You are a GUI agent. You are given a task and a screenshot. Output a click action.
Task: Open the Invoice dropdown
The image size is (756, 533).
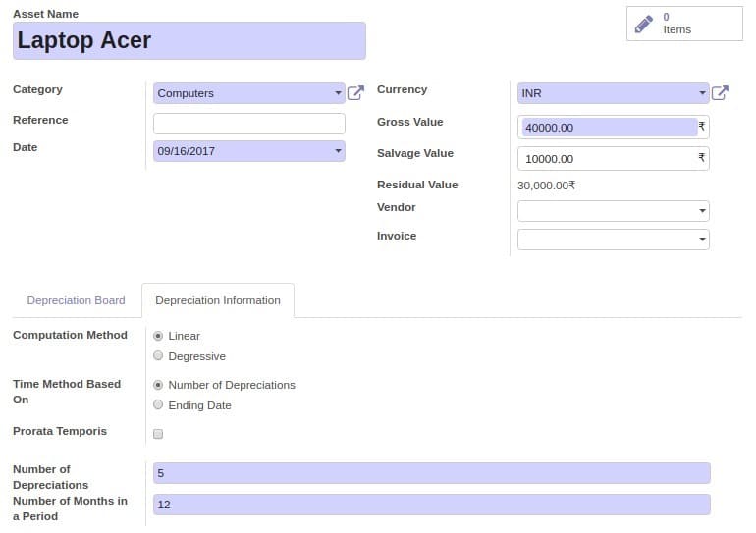tap(613, 240)
